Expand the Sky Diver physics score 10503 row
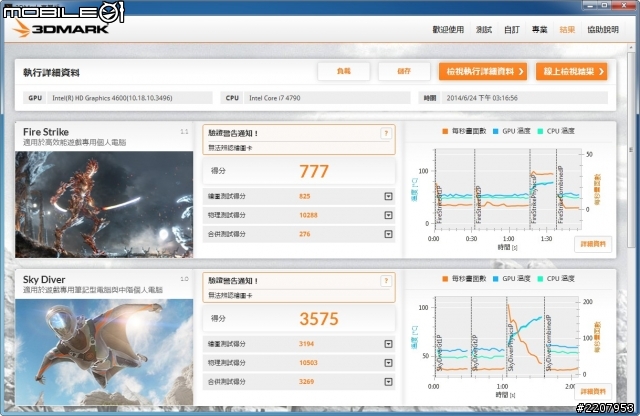640x416 pixels. coord(388,363)
